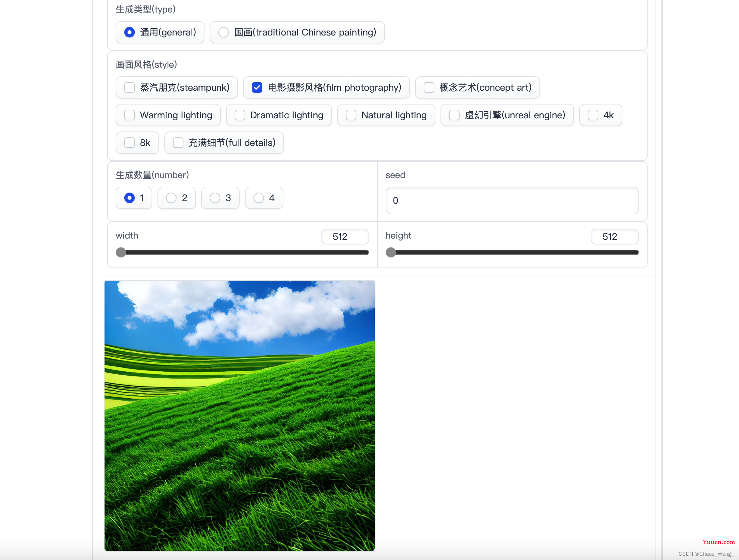Screen dimensions: 739x560
Task: Enable Natural lighting style checkbox
Action: pos(351,115)
